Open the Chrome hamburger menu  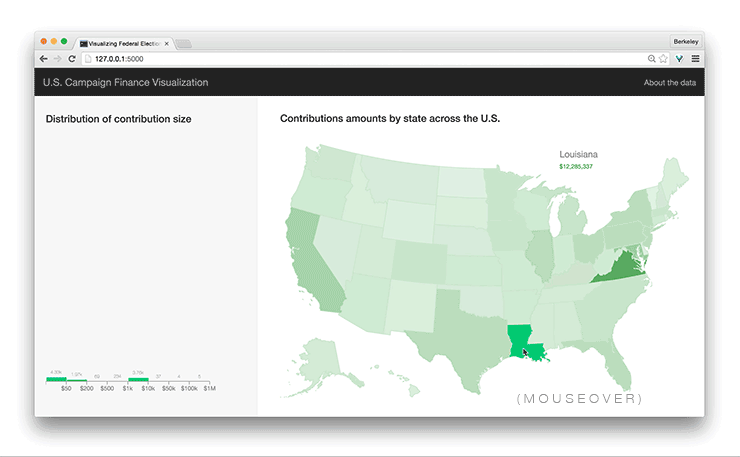(x=695, y=59)
